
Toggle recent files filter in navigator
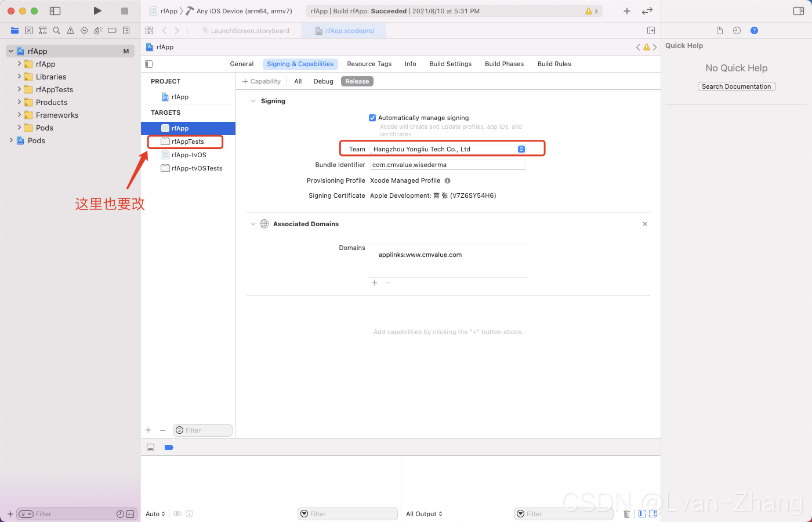tap(120, 514)
